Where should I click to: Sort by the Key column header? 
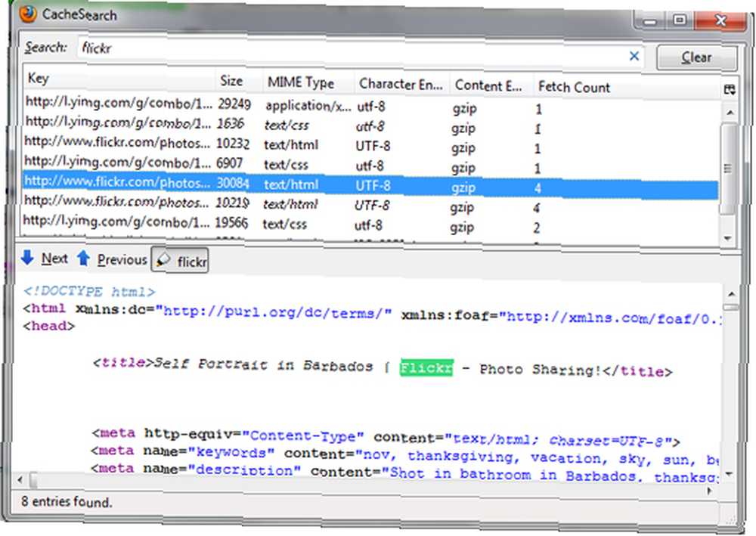click(118, 78)
